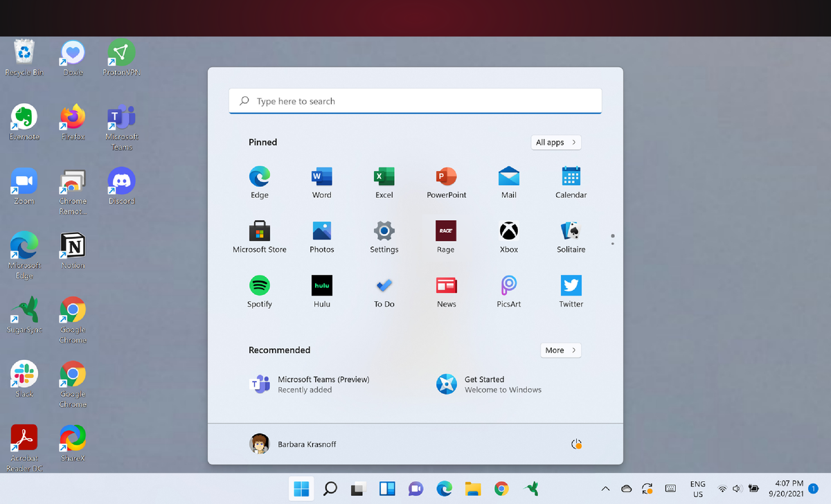
Task: Open Edge from pinned apps
Action: [x=260, y=182]
